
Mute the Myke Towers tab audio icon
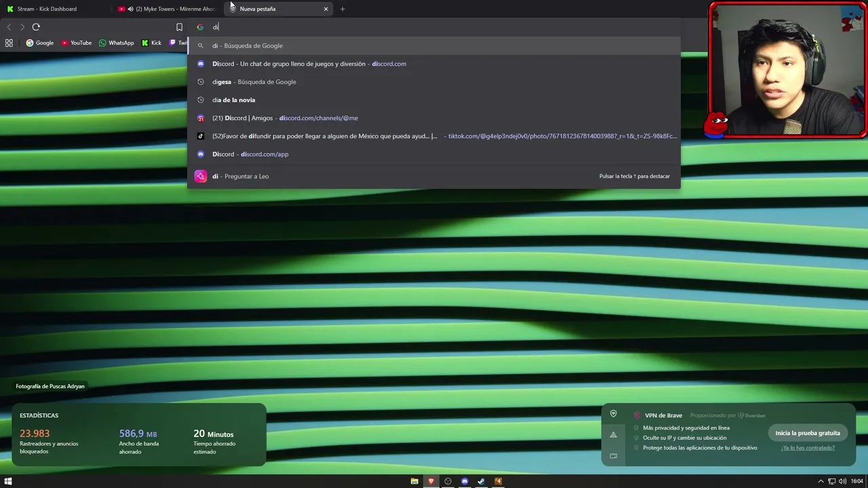(130, 9)
